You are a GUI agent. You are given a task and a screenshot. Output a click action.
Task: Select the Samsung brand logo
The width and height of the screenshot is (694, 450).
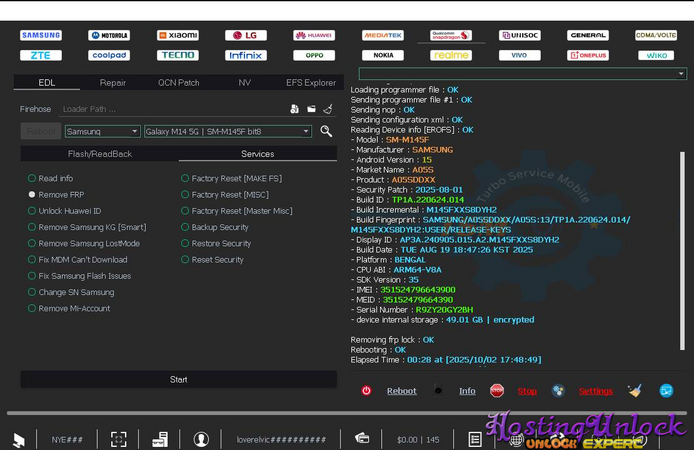click(x=40, y=35)
